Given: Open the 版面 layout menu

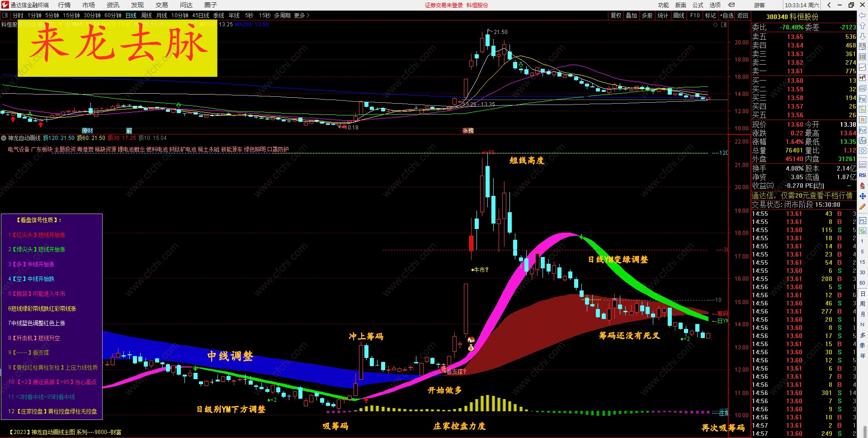Looking at the screenshot, I should [681, 5].
